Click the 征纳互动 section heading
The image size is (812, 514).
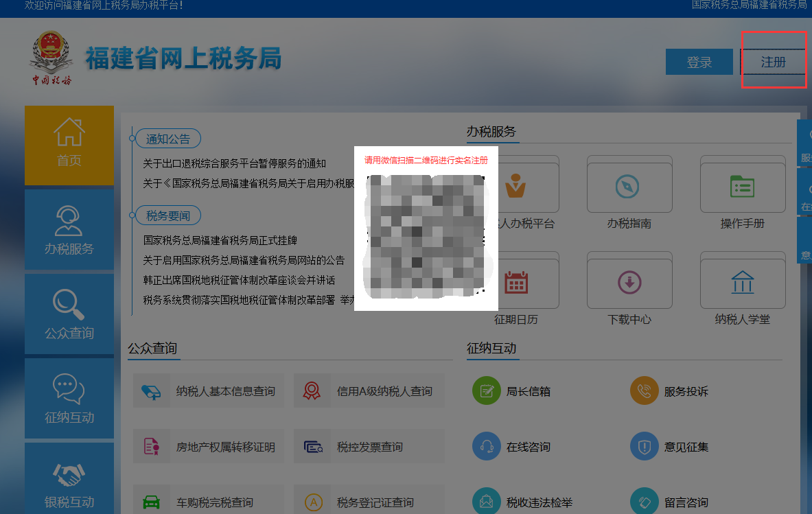pos(491,349)
